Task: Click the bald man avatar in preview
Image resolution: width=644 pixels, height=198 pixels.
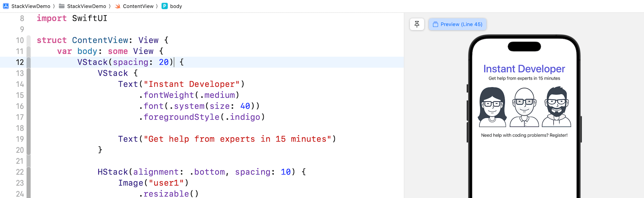Action: point(524,107)
